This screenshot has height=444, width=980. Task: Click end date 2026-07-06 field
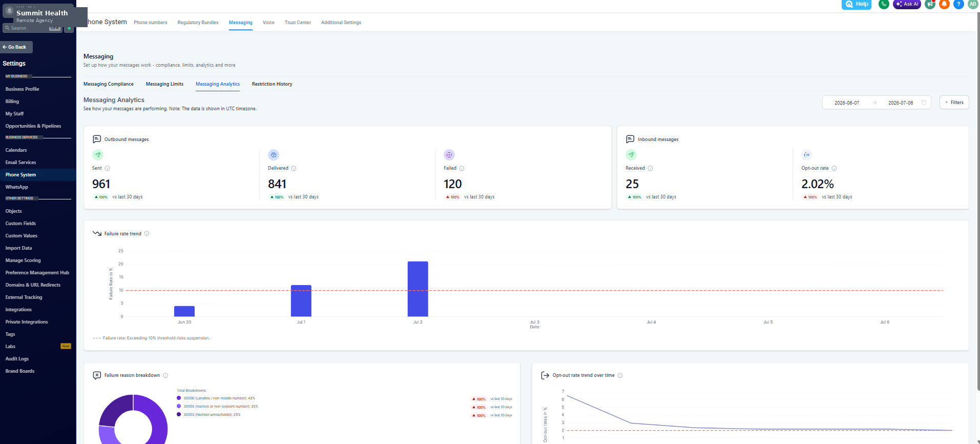pos(901,103)
